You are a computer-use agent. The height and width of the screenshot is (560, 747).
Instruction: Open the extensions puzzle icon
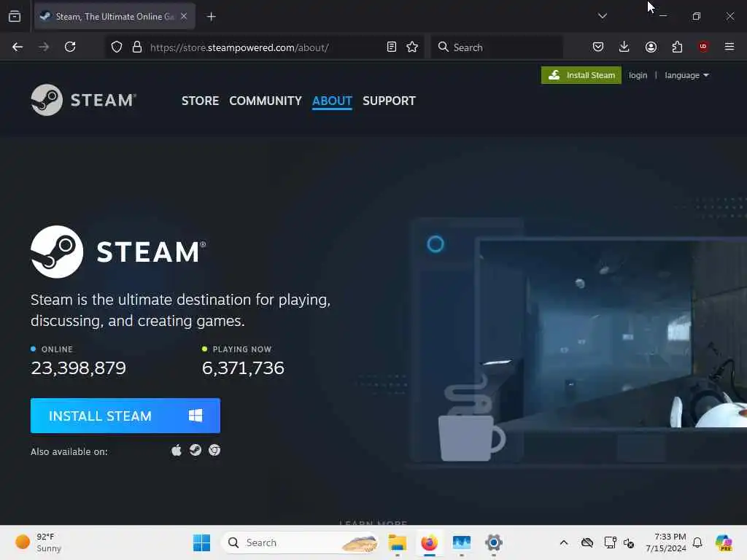[677, 47]
